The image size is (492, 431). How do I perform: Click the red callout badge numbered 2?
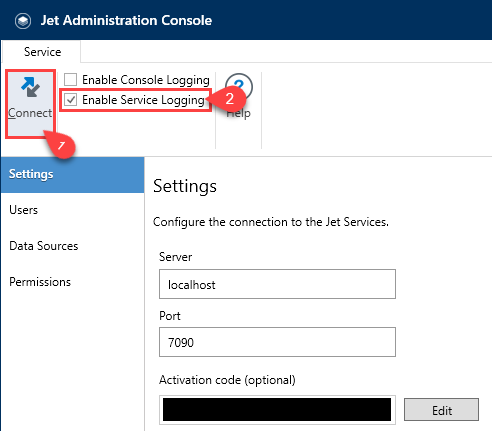pyautogui.click(x=228, y=99)
